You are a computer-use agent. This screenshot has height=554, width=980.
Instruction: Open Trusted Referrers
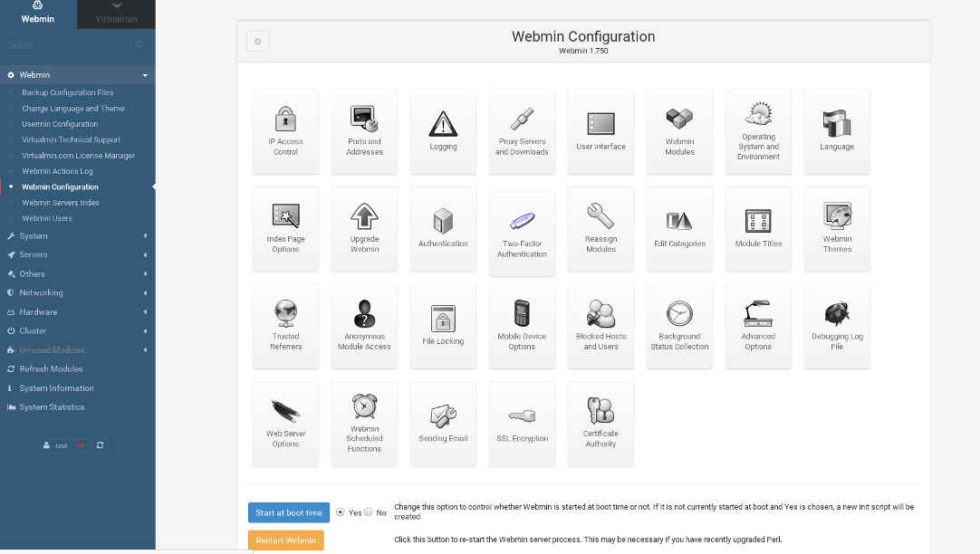coord(285,327)
